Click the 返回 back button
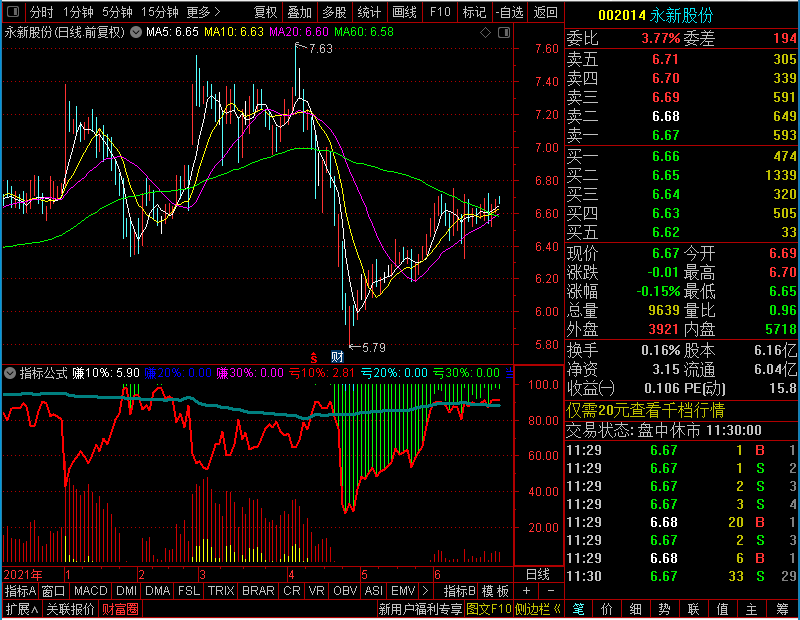Image resolution: width=800 pixels, height=620 pixels. point(545,12)
